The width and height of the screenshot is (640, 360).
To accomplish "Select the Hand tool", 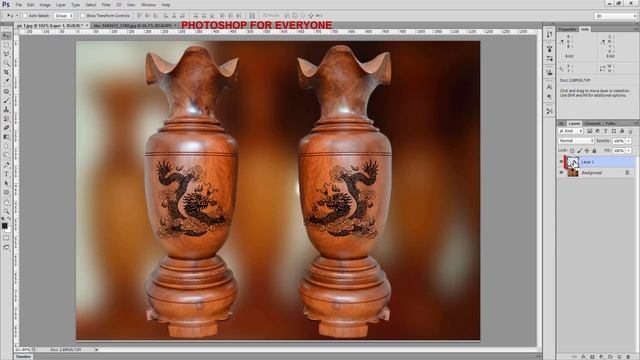I will point(6,202).
